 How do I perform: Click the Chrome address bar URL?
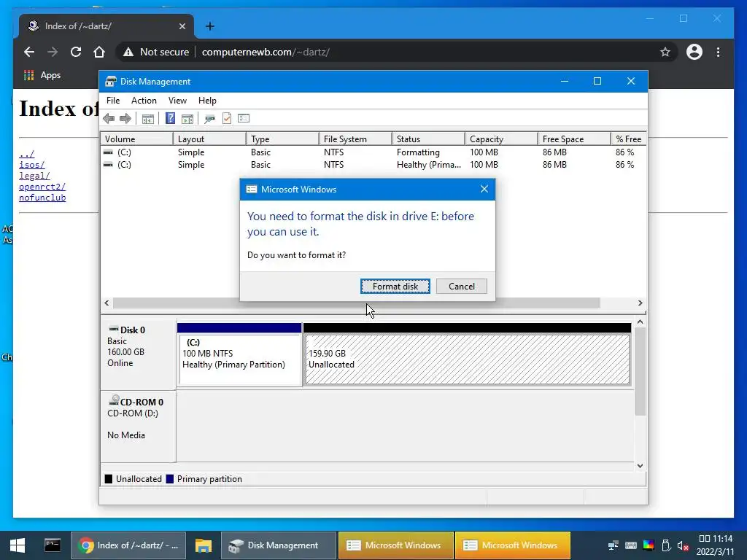(x=266, y=52)
